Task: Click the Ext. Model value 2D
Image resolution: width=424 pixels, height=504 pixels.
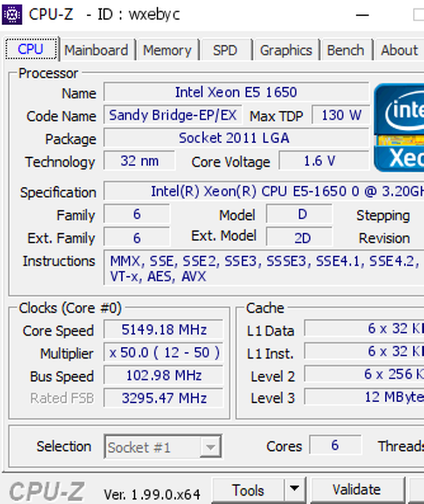Action: click(299, 237)
